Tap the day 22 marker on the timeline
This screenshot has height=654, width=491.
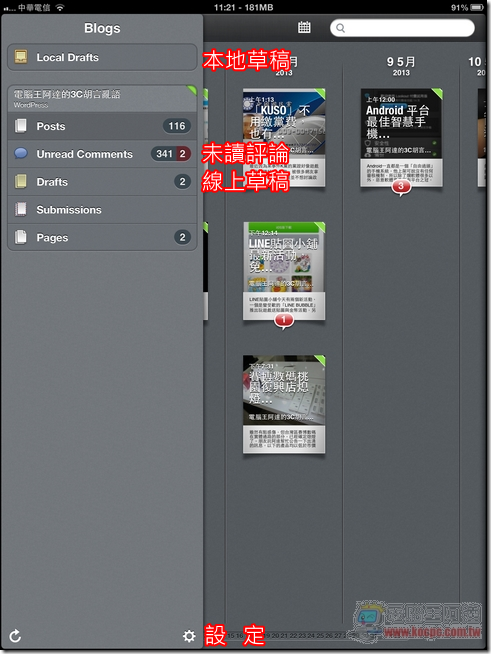[x=293, y=636]
